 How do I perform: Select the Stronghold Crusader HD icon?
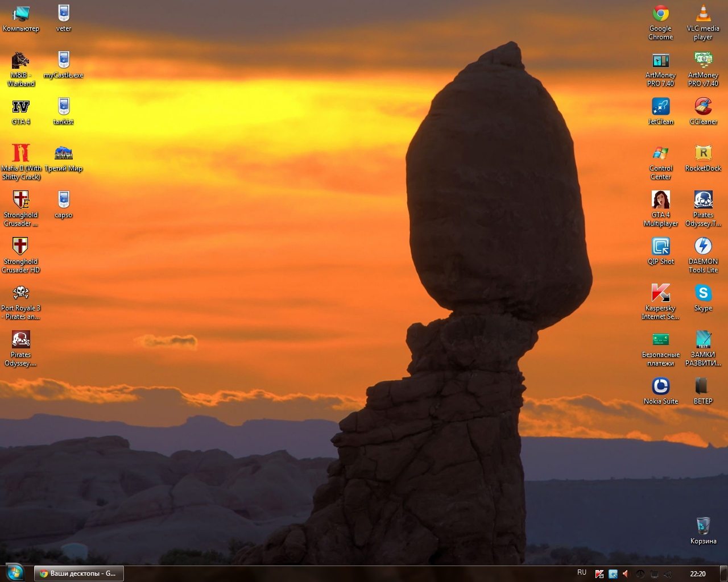pos(21,247)
